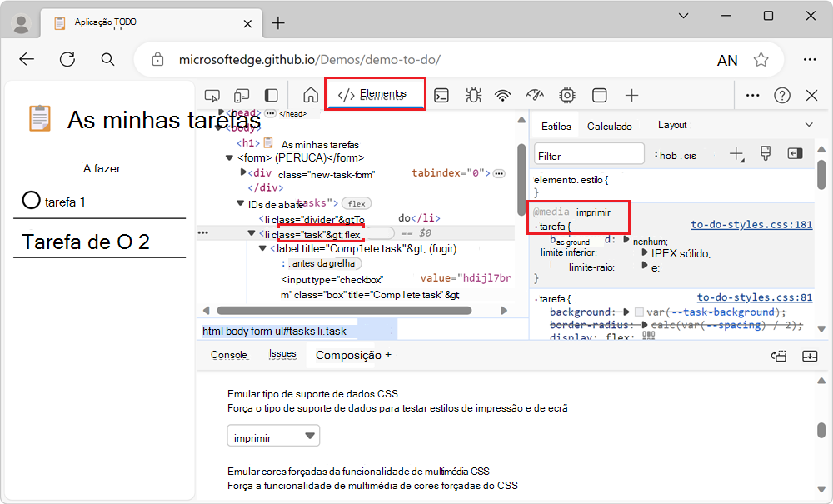
Task: Collapse the label Complete task node
Action: [262, 248]
